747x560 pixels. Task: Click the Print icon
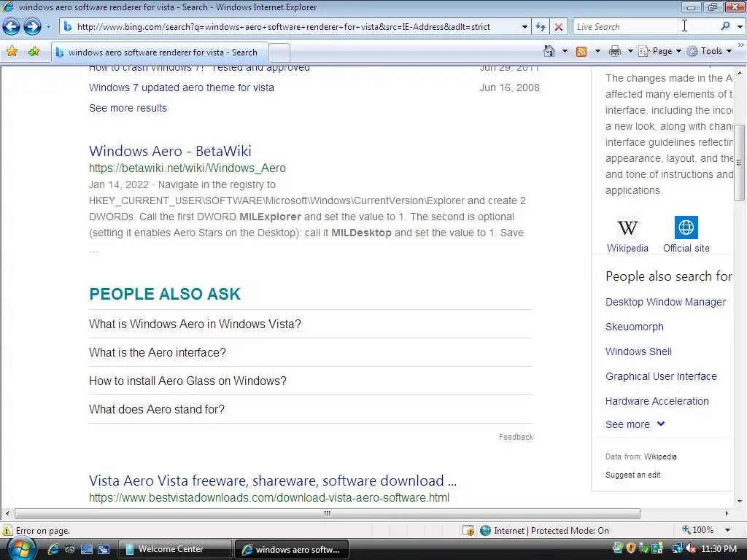click(615, 51)
